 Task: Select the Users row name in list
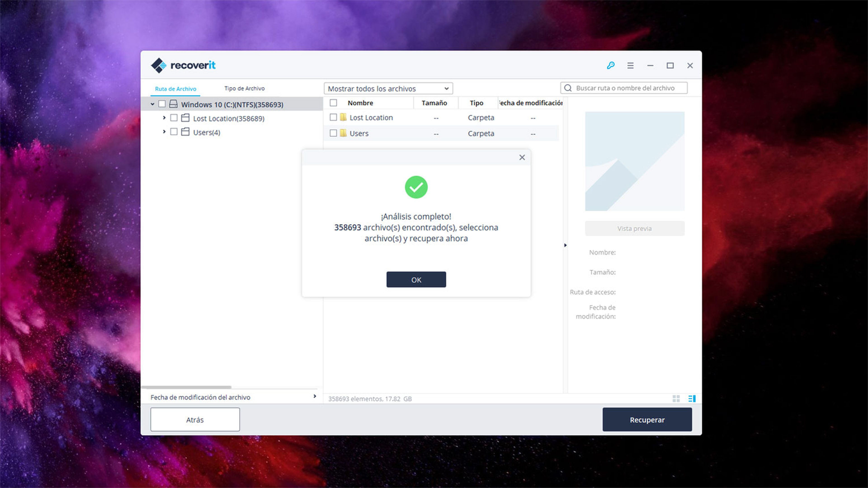(359, 133)
